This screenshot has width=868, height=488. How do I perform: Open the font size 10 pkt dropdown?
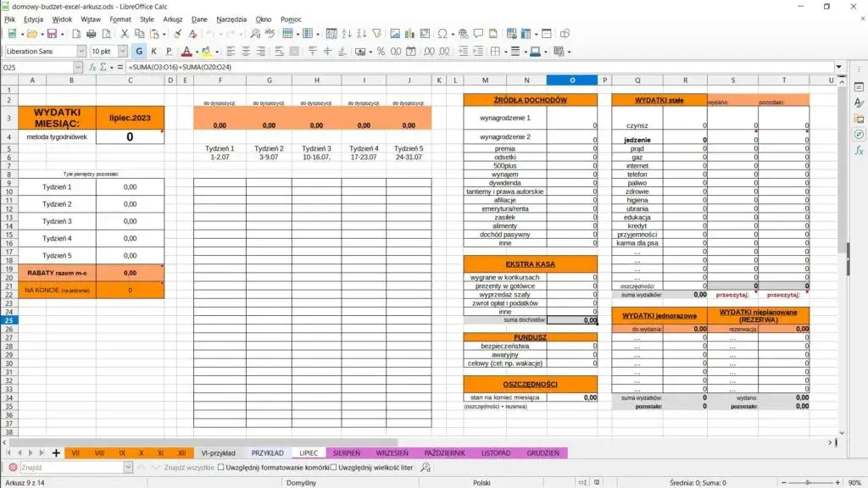(123, 52)
